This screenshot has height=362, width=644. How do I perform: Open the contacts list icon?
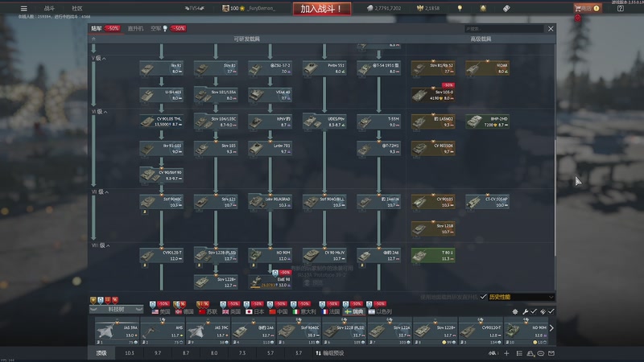[519, 353]
